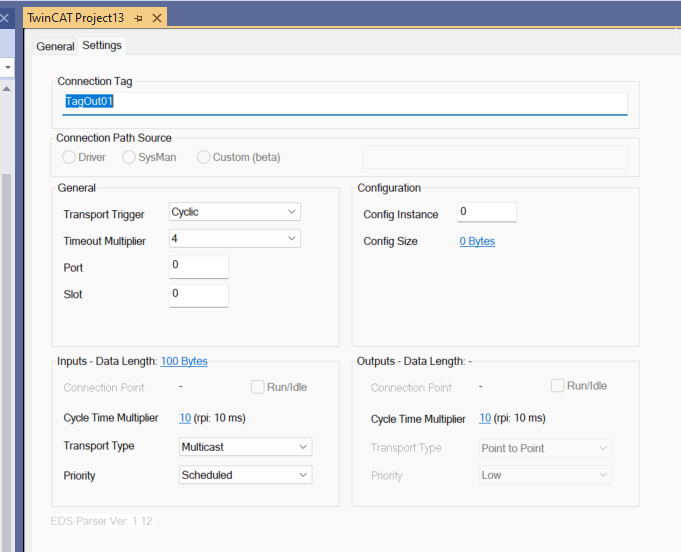This screenshot has height=552, width=681.
Task: Open Inputs Transport Type Multicast dropdown
Action: click(x=245, y=447)
